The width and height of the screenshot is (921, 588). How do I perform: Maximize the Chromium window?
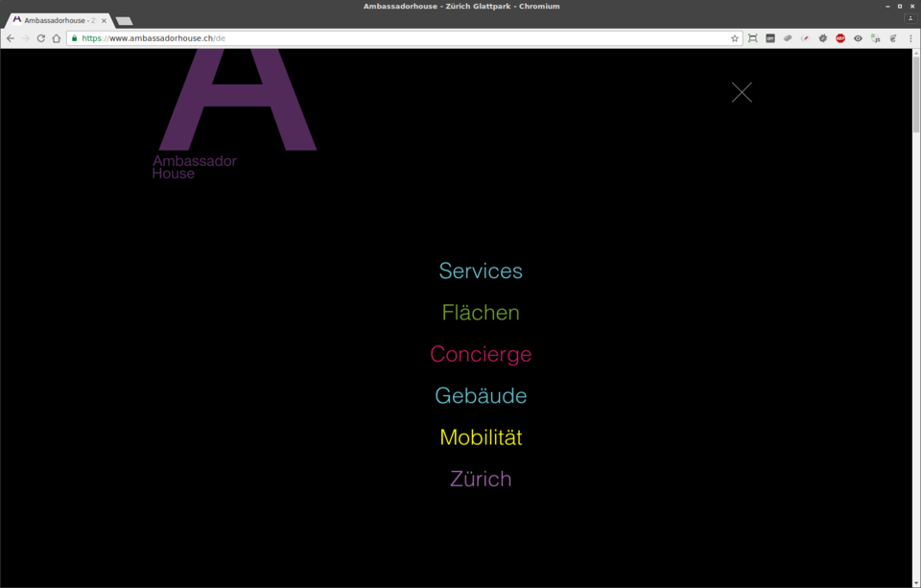[x=900, y=6]
